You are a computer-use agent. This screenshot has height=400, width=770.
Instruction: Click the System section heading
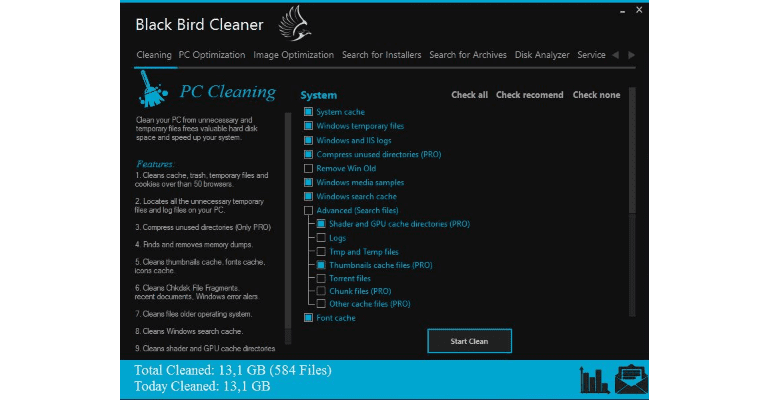pyautogui.click(x=319, y=95)
